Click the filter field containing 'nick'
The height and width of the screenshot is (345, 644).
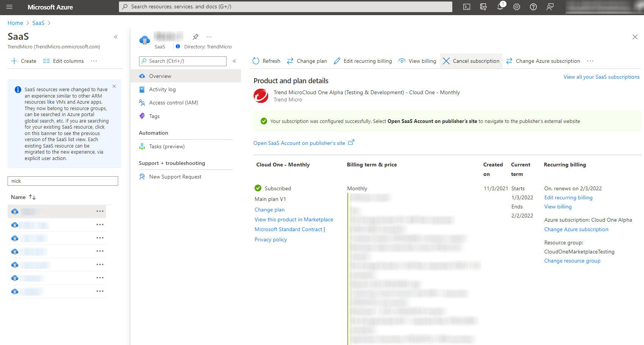point(63,181)
